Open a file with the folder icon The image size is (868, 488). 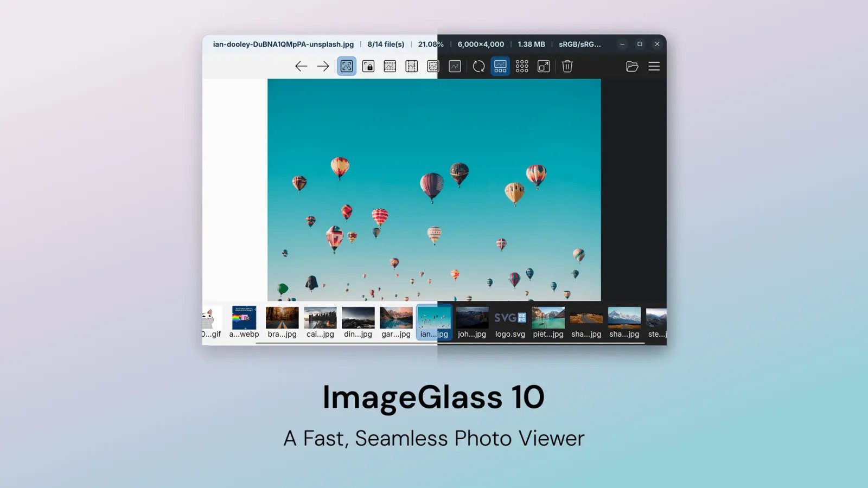click(x=632, y=66)
